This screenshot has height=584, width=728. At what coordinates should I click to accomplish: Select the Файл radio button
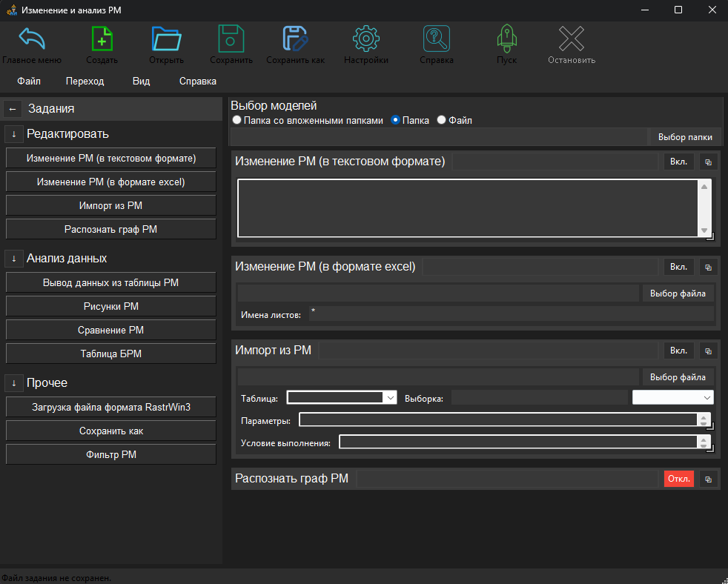(442, 120)
